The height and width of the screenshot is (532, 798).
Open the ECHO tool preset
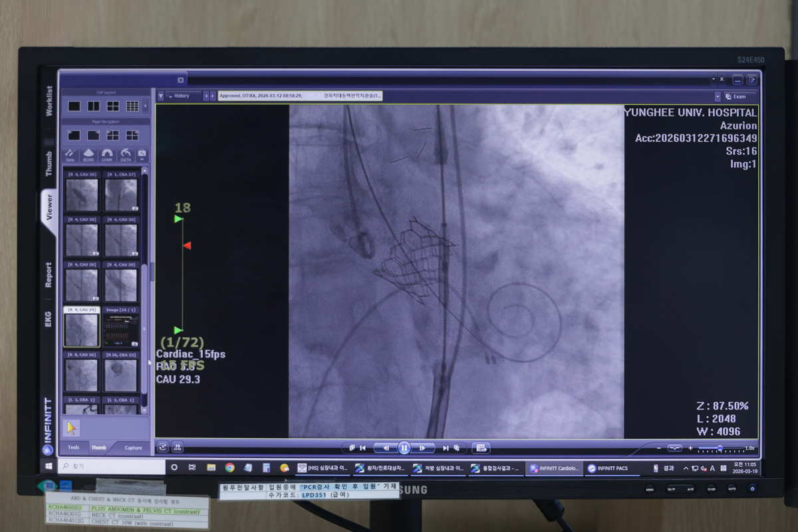pos(88,154)
